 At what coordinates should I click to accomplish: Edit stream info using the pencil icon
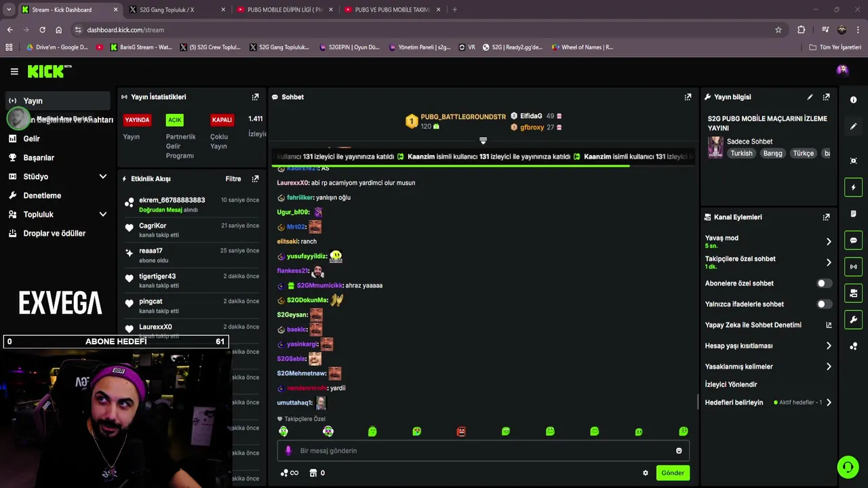(810, 97)
